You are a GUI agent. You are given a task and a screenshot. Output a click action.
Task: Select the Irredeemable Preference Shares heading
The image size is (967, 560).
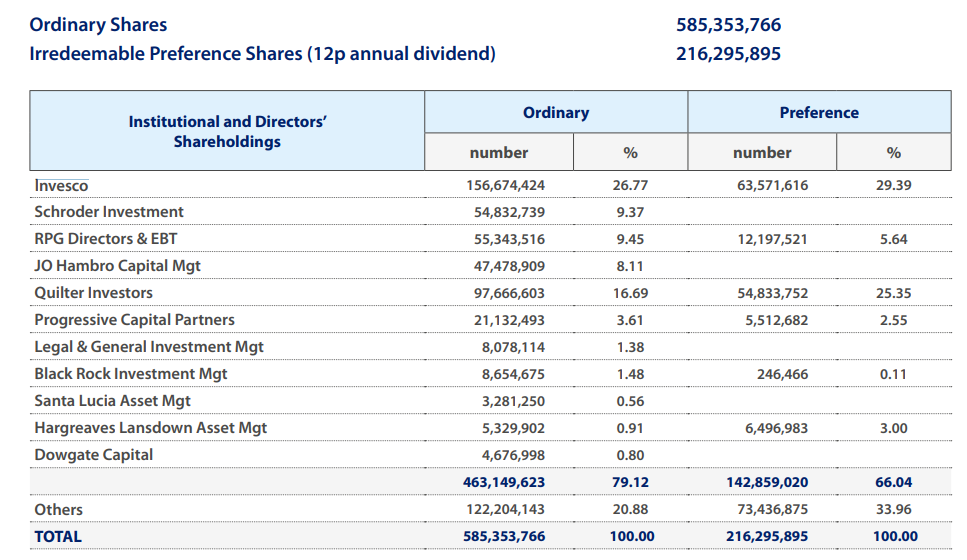pyautogui.click(x=262, y=54)
